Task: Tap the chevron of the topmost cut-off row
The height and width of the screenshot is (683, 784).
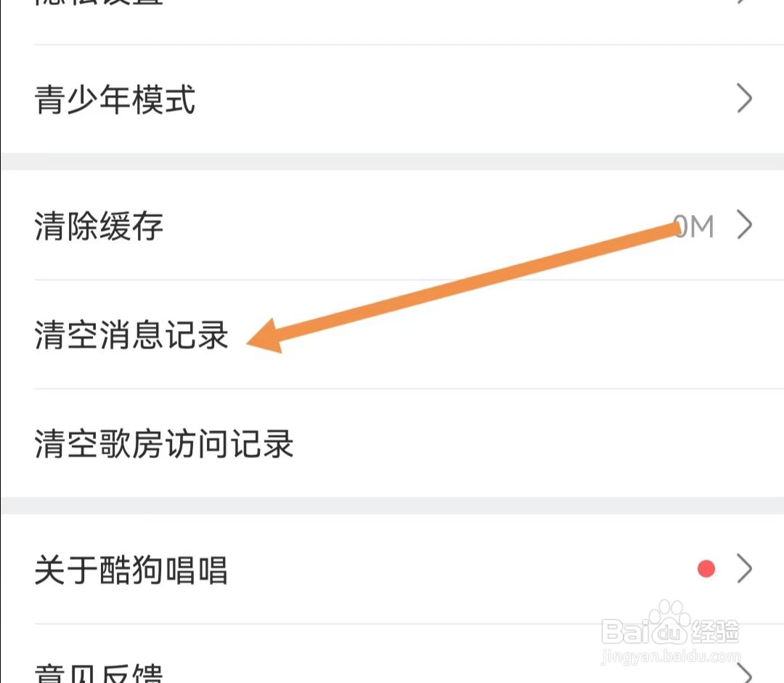Action: click(x=745, y=1)
